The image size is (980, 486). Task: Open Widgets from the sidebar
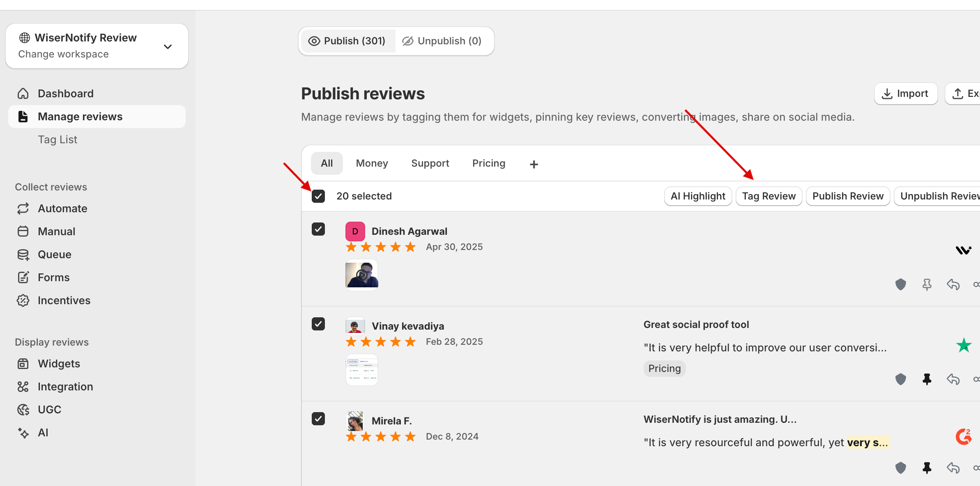pos(59,364)
